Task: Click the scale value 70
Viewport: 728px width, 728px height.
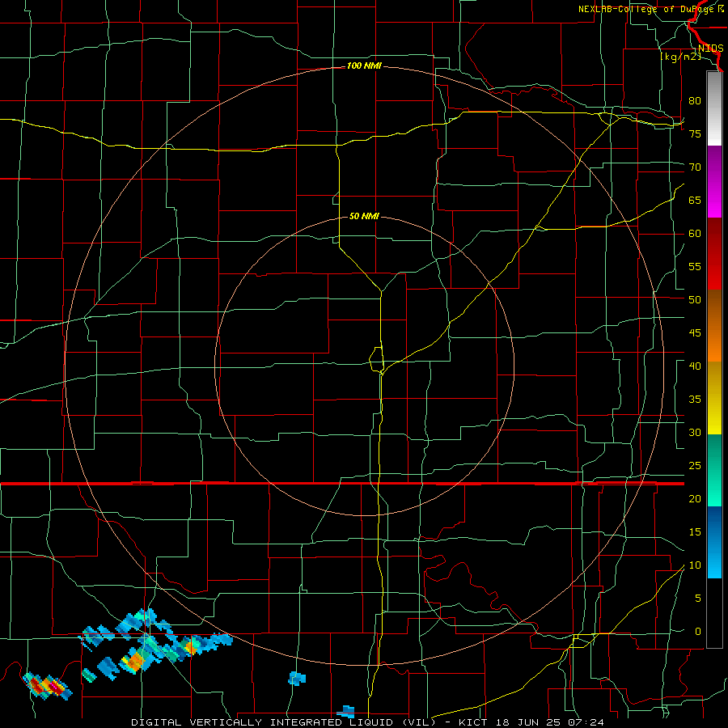Action: (x=695, y=167)
